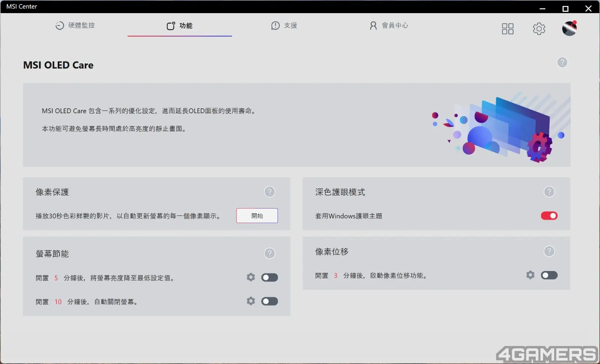Screen dimensions: 600x364
Task: Show help for 像素位移 section
Action: (x=549, y=251)
